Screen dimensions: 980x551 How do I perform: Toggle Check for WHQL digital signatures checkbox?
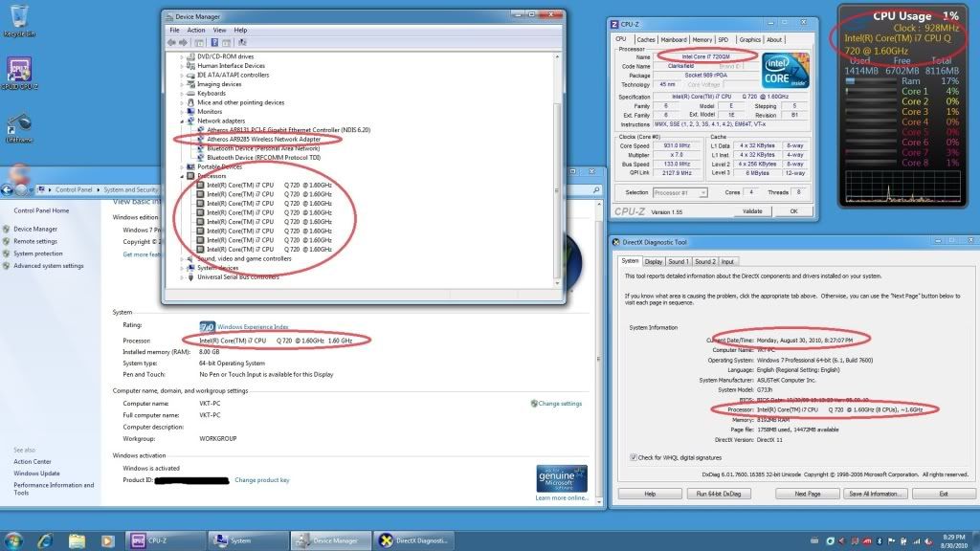click(634, 457)
